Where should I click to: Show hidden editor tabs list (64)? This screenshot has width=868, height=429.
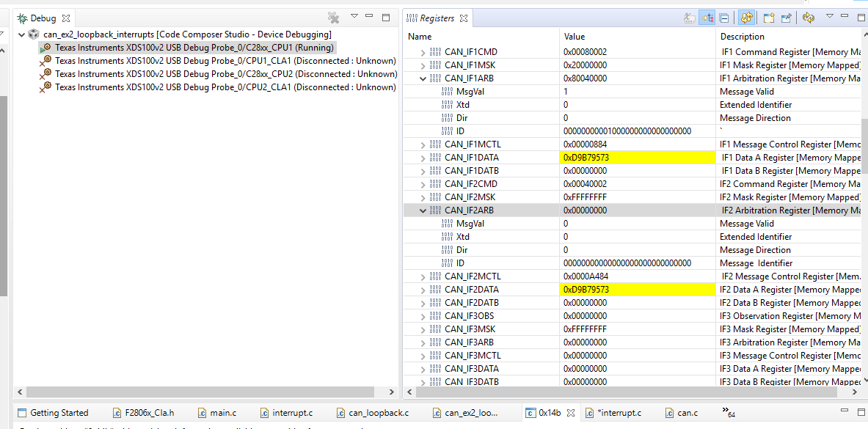(x=729, y=412)
